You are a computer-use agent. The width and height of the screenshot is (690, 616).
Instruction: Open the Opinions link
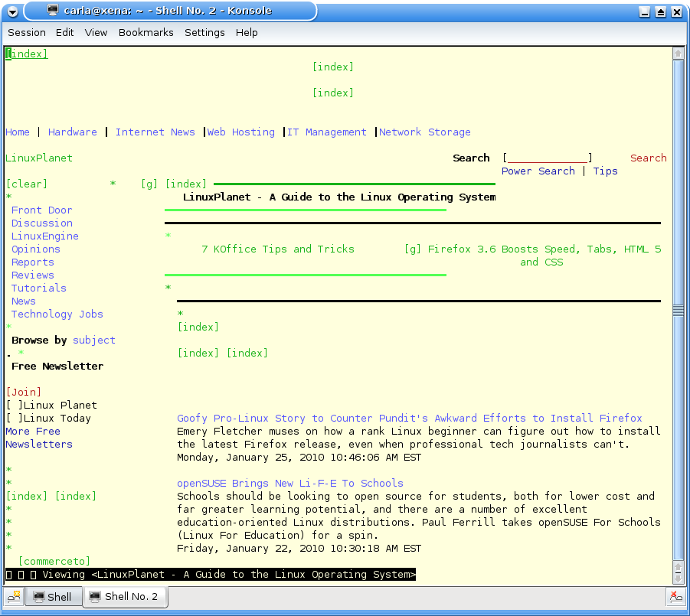36,249
